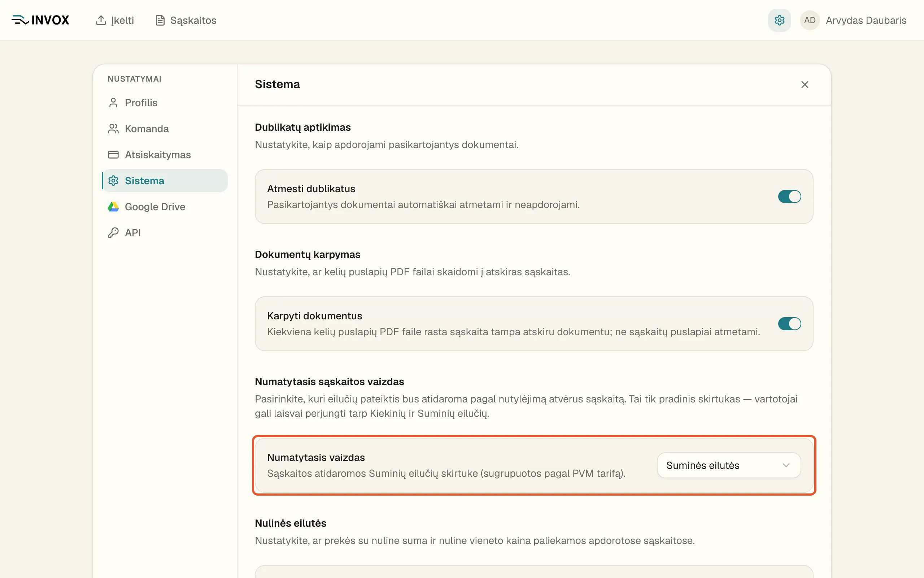This screenshot has height=578, width=924.
Task: Click the Profilis person icon
Action: click(113, 103)
